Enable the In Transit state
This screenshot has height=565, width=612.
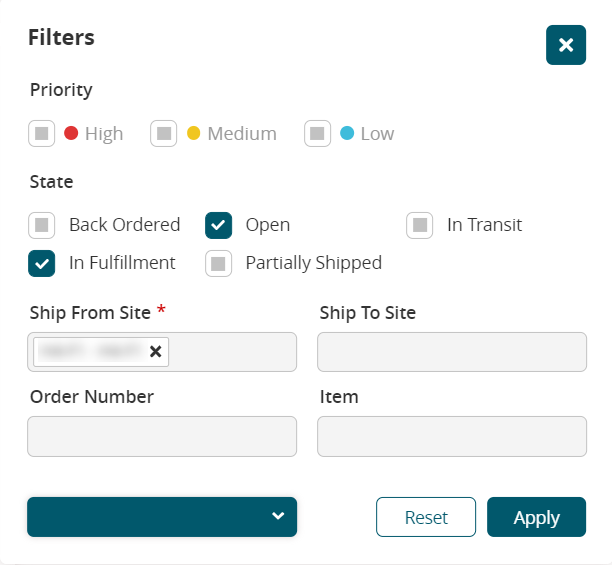point(419,225)
